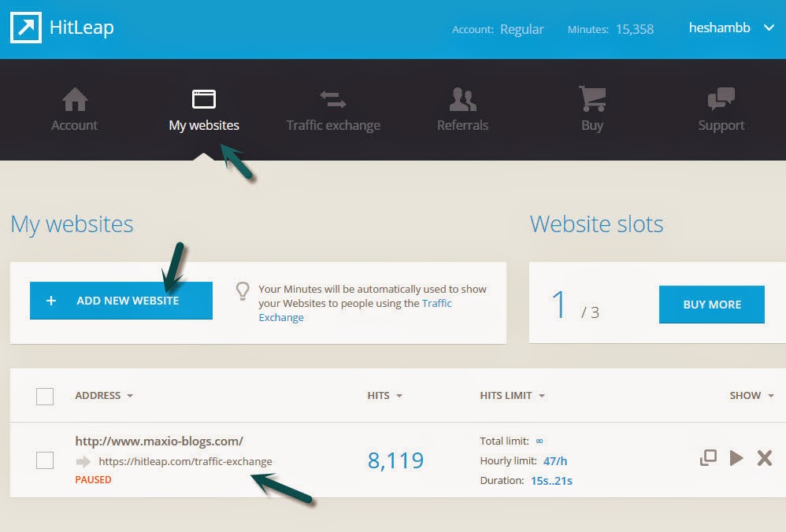This screenshot has height=532, width=786.
Task: Edit the 47/h hourly limit value
Action: 555,461
